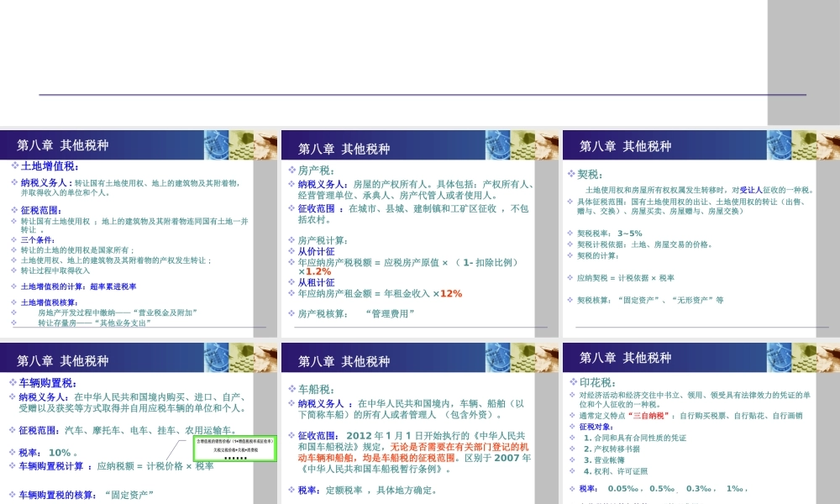Click the globe image on the 印花税 slide header
The height and width of the screenshot is (504, 840).
point(778,357)
